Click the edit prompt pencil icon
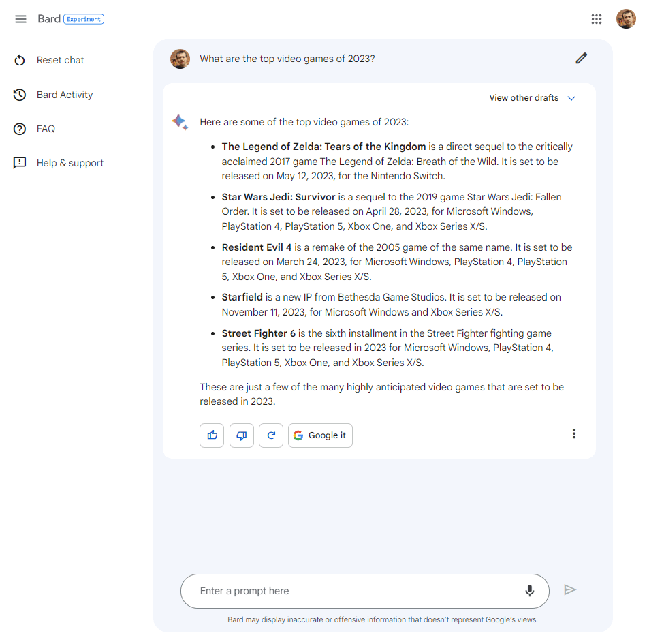This screenshot has width=647, height=644. (581, 59)
